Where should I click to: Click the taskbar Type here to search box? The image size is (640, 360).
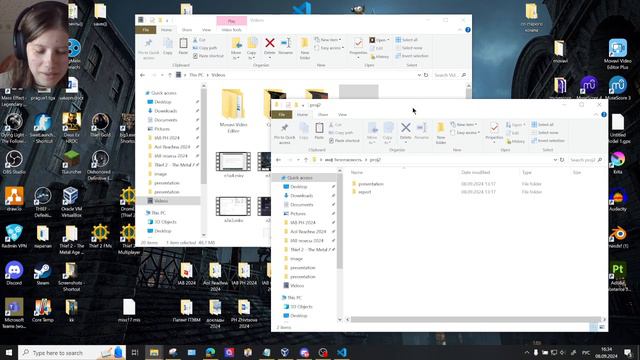[72, 352]
